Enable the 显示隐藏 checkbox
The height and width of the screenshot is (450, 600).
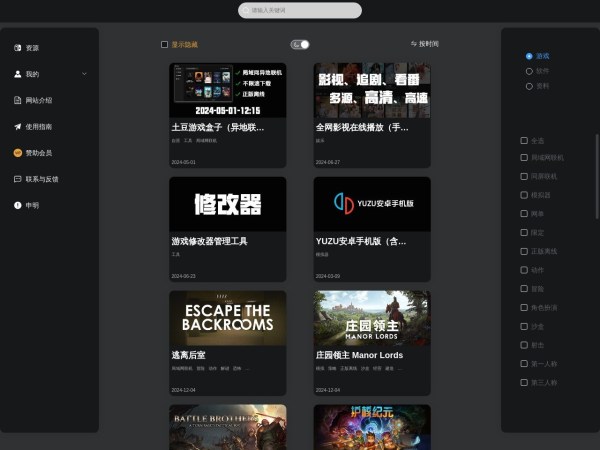point(165,44)
